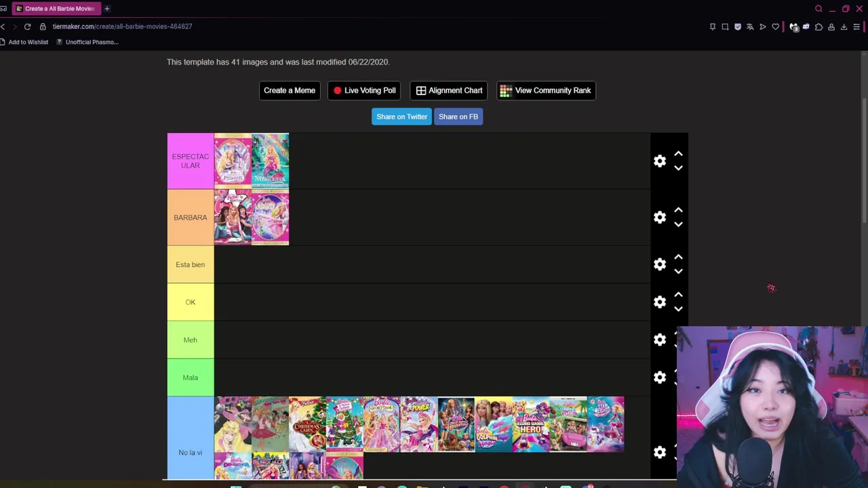Viewport: 868px width, 488px height.
Task: Move BARBARA tier down with arrow
Action: (x=678, y=224)
